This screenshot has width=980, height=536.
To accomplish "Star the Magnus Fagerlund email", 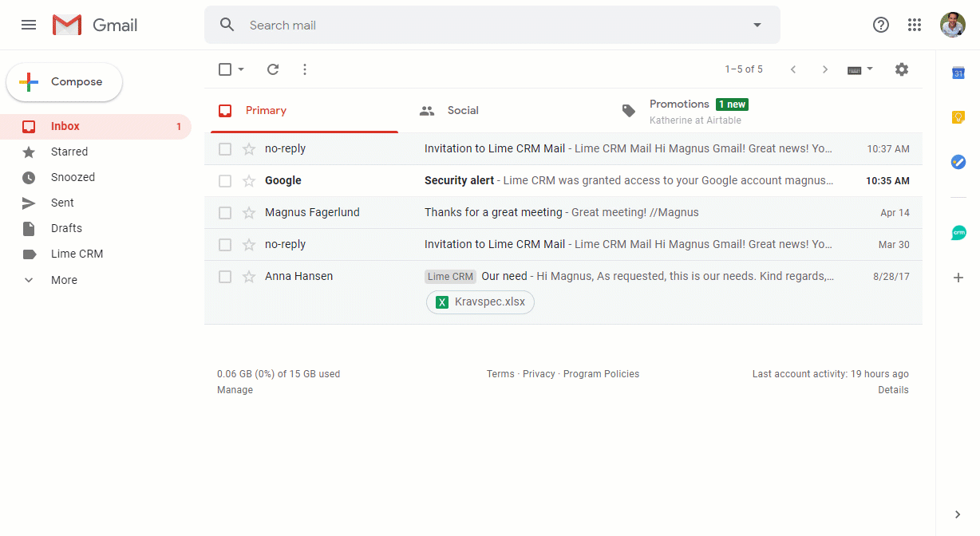I will [249, 213].
